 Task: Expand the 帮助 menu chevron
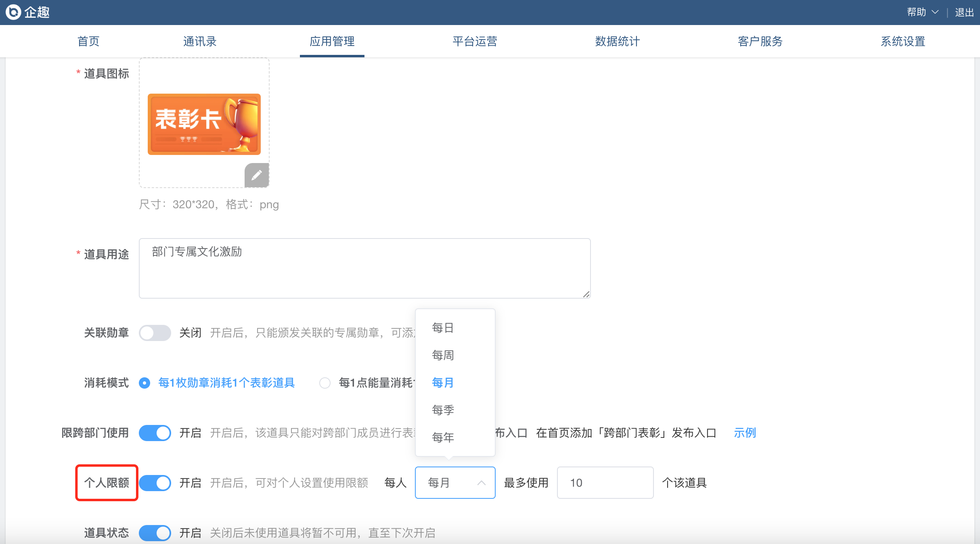[935, 13]
